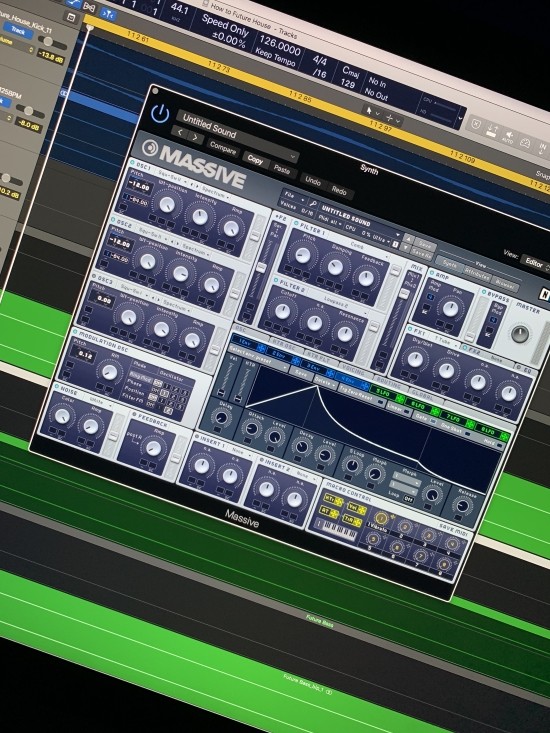Switch to the ROUTING tab
The image size is (550, 733).
pos(388,383)
